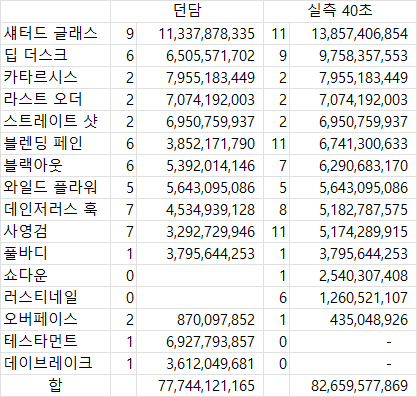Select the 스트레이트 샷 cell
Image resolution: width=417 pixels, height=397 pixels.
(55, 121)
